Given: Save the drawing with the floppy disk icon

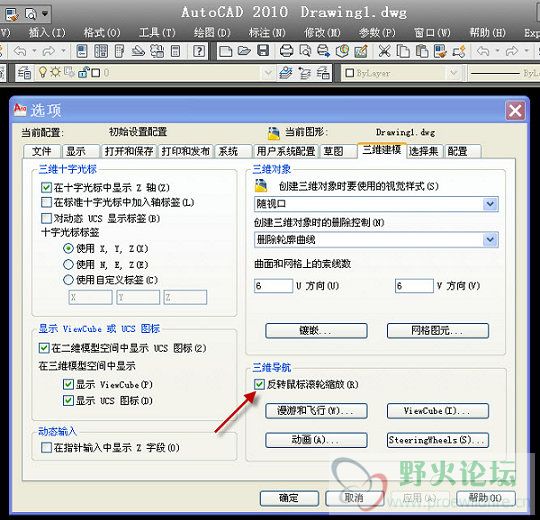Looking at the screenshot, I should click(x=263, y=51).
